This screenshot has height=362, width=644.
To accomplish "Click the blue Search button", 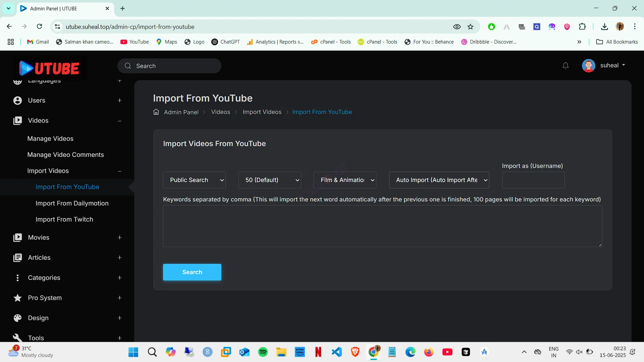I will point(192,272).
